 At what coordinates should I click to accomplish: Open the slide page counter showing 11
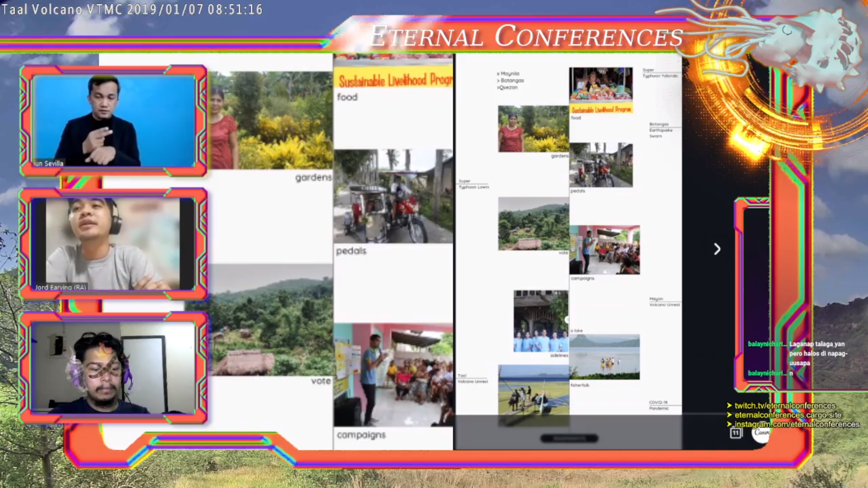(x=736, y=433)
